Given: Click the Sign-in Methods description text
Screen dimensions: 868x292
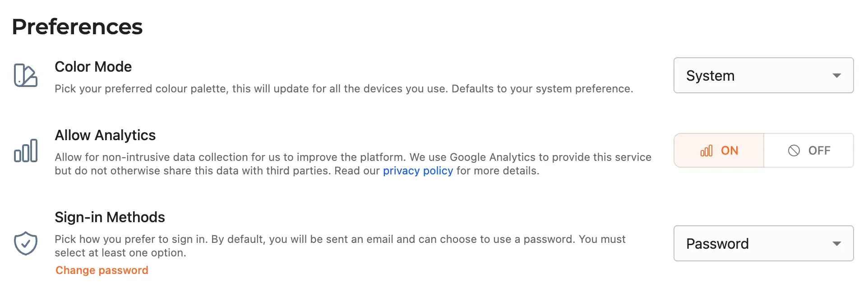Looking at the screenshot, I should [x=340, y=246].
